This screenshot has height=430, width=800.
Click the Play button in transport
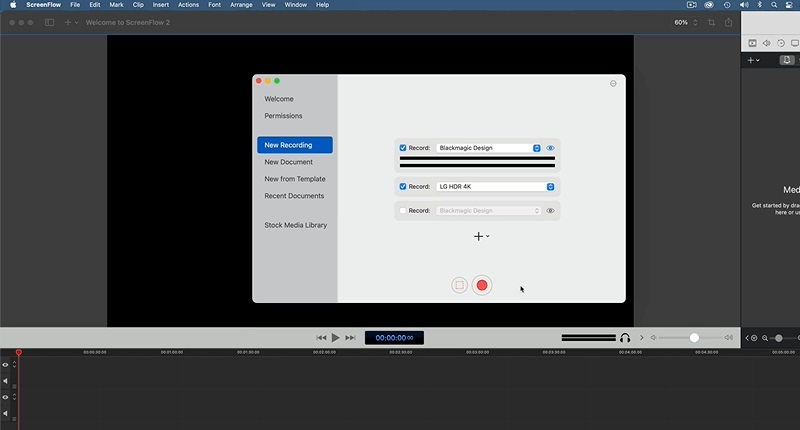click(x=335, y=338)
